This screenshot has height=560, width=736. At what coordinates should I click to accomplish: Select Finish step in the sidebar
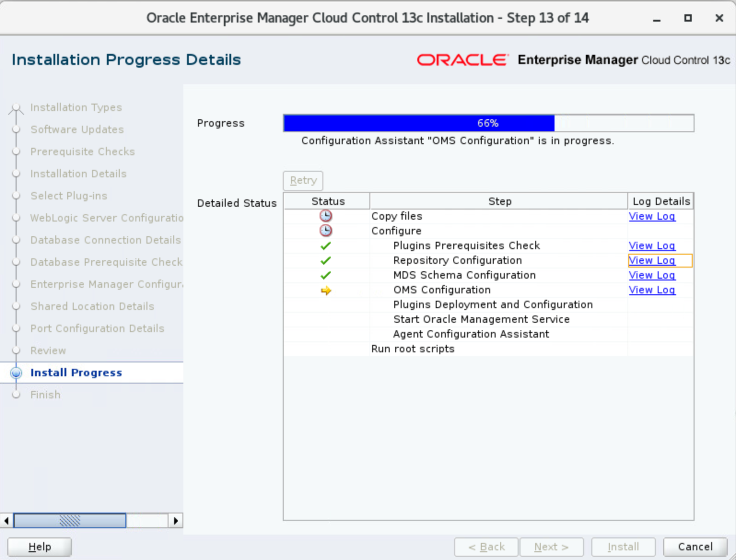(45, 395)
